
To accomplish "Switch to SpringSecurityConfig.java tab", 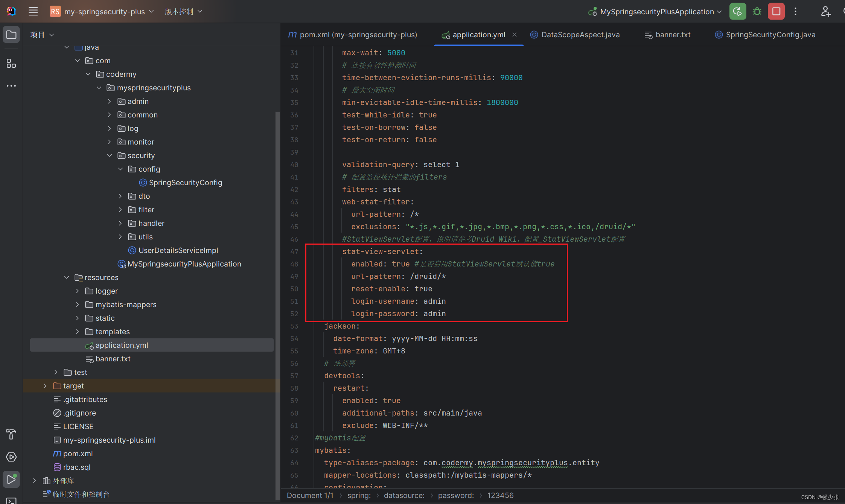I will [x=765, y=35].
